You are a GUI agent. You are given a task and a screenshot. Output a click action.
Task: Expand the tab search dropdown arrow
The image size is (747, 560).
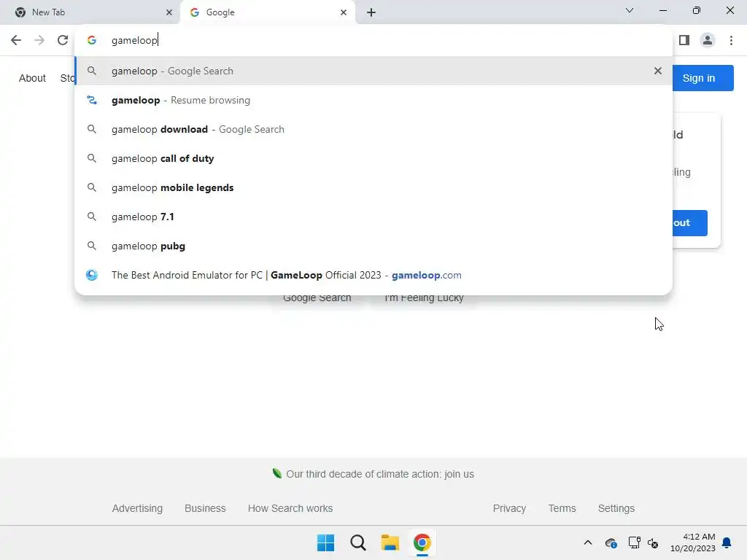[630, 10]
